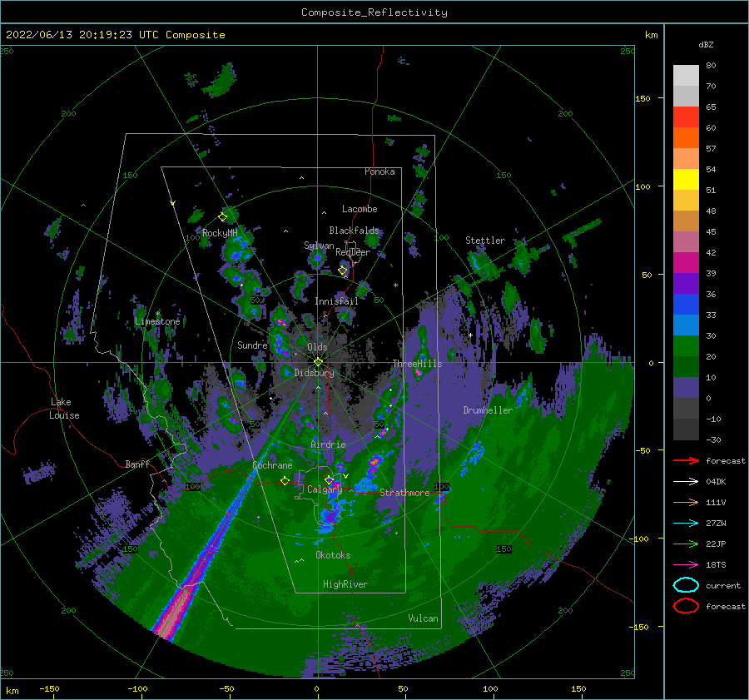Select the magenta 18TS arrow legend icon
Screen dimensions: 749x700
coord(686,564)
